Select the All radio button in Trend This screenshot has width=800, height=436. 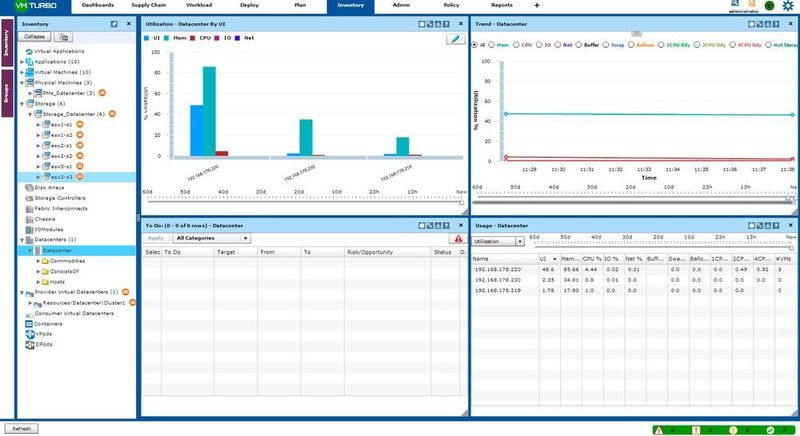[x=474, y=45]
